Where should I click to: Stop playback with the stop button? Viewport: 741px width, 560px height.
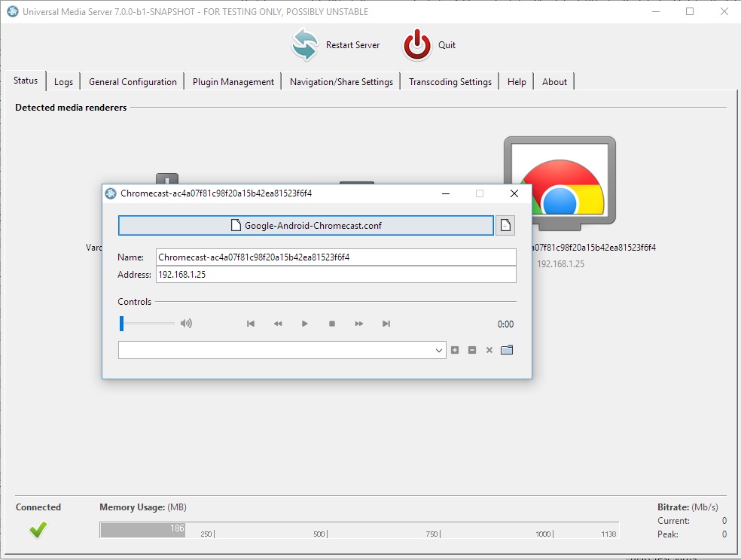click(332, 324)
